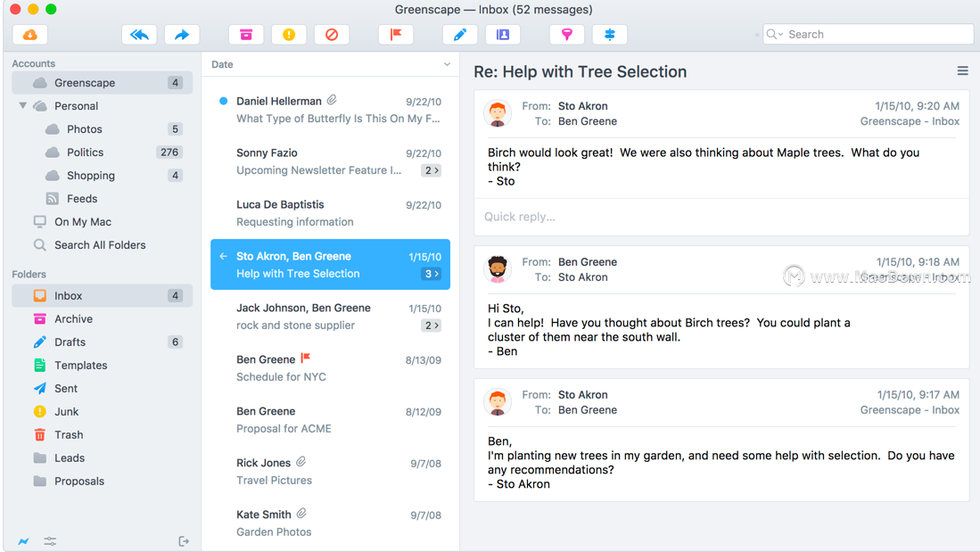The height and width of the screenshot is (552, 980).
Task: Click the activity icon in sidebar footer
Action: click(23, 541)
